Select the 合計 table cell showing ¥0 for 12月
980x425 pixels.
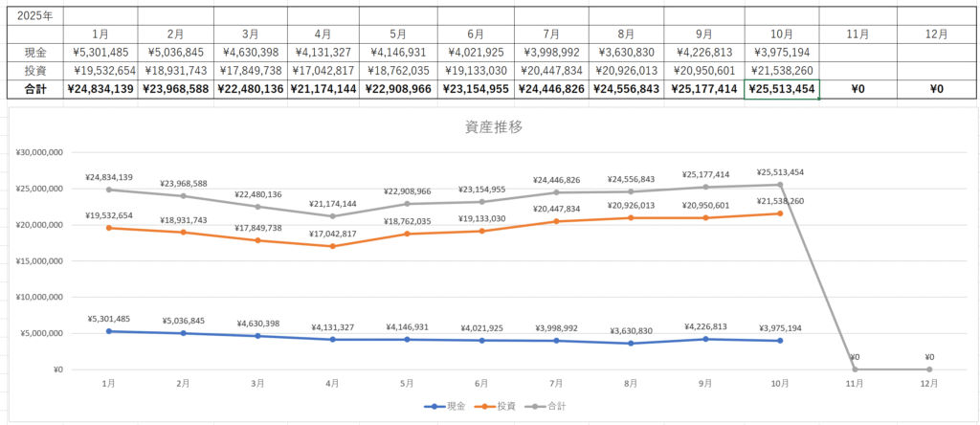point(937,88)
